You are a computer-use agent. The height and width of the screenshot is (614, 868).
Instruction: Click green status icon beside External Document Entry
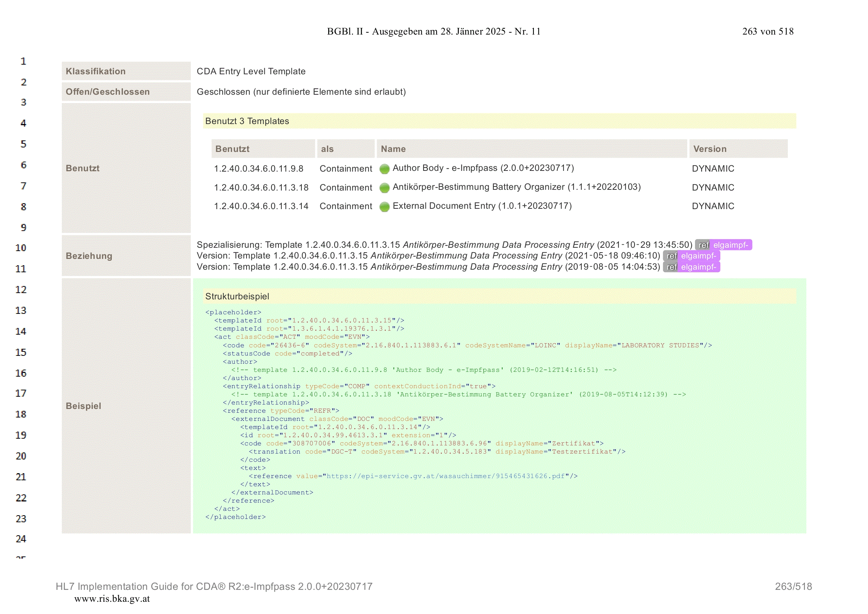pyautogui.click(x=385, y=207)
